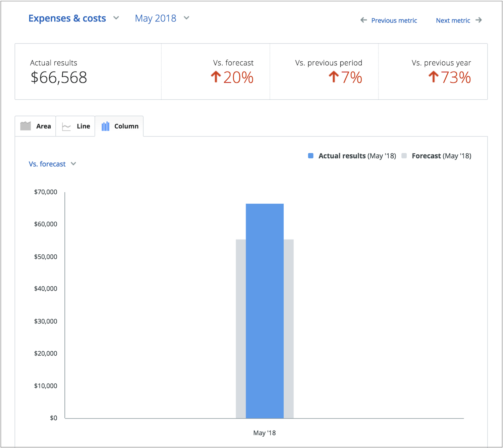Select the Column chart type icon
The height and width of the screenshot is (448, 503).
click(x=105, y=126)
